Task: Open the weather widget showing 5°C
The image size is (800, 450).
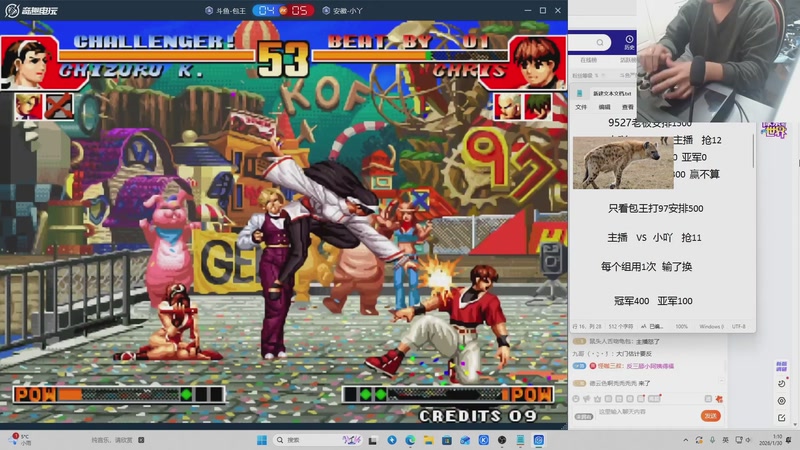Action: [x=20, y=440]
